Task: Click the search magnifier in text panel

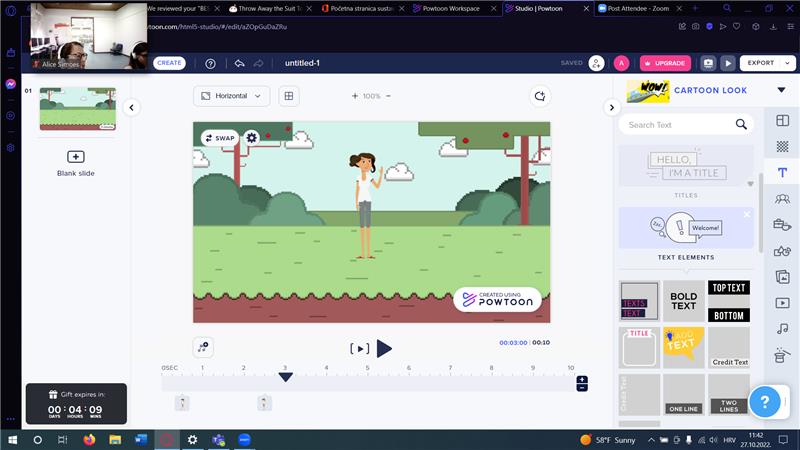Action: [741, 124]
